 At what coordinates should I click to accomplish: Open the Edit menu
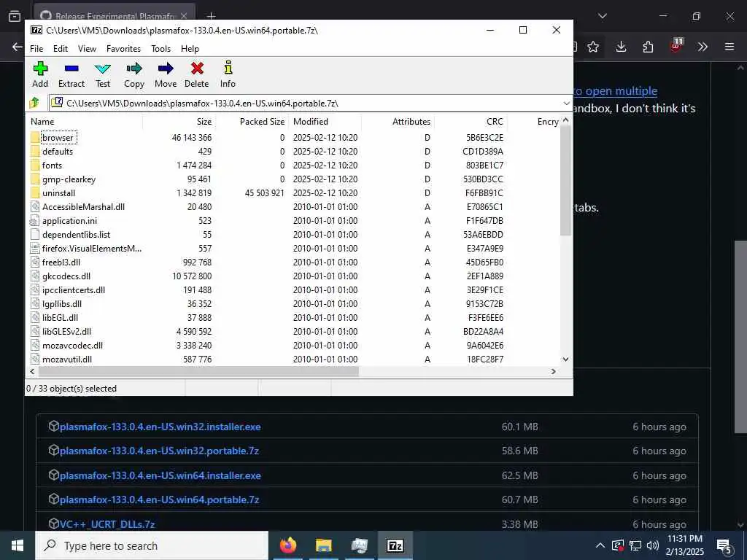[60, 49]
